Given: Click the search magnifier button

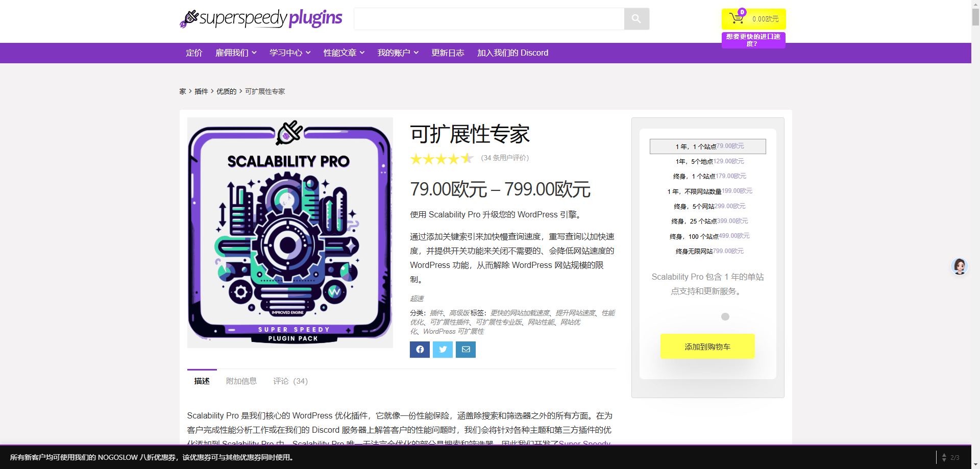Looking at the screenshot, I should click(636, 19).
